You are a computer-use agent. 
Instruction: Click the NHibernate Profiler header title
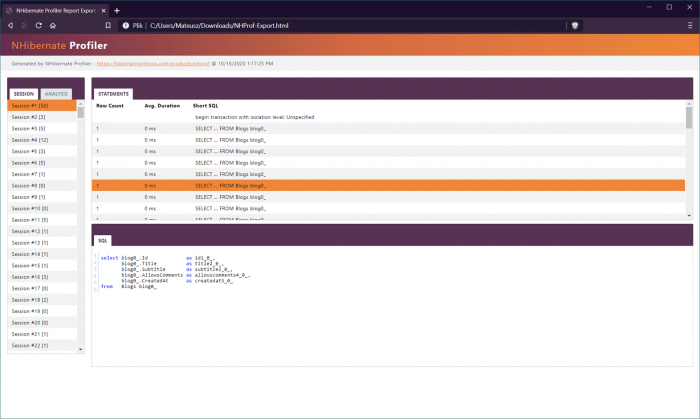(59, 46)
